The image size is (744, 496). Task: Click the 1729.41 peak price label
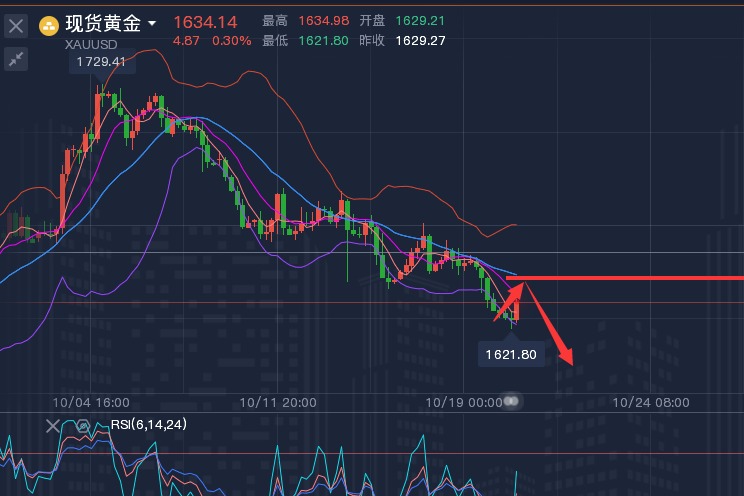[x=100, y=62]
